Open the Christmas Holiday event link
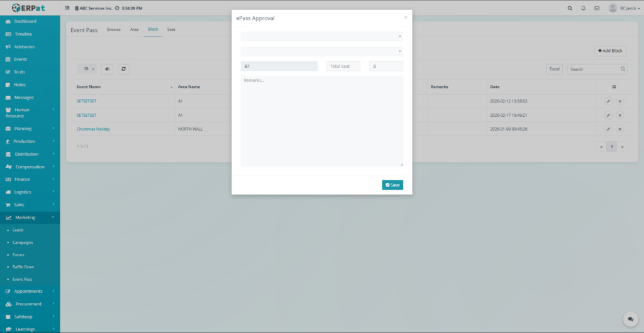Viewport: 644px width, 333px height. point(93,129)
